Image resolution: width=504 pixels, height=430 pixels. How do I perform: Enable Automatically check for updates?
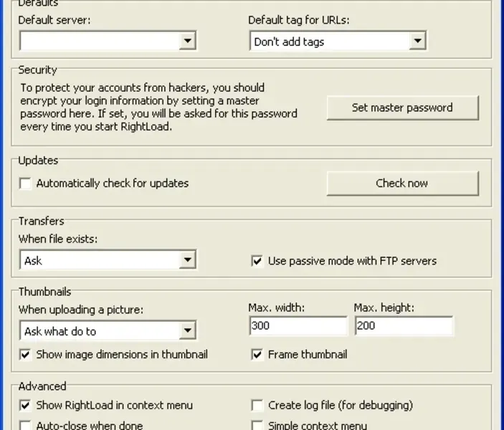tap(25, 183)
